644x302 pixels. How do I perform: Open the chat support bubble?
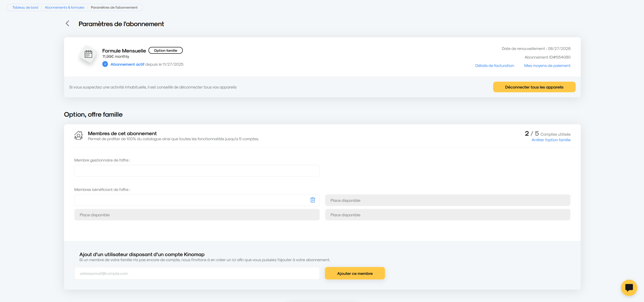pyautogui.click(x=629, y=288)
